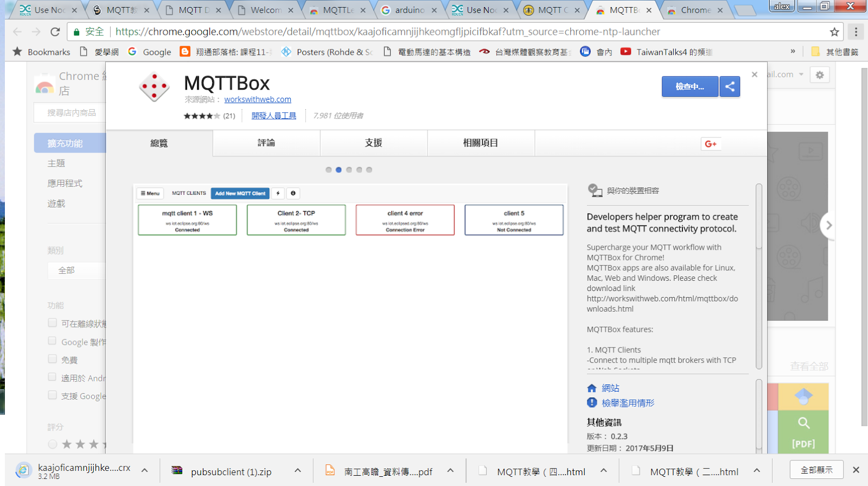Show more bookmarks with the » chevron

[x=793, y=52]
